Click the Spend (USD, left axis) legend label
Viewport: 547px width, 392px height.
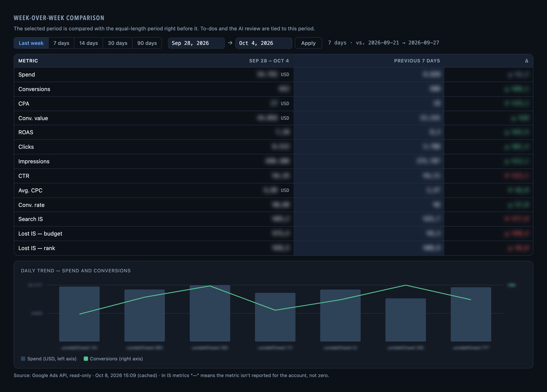52,359
